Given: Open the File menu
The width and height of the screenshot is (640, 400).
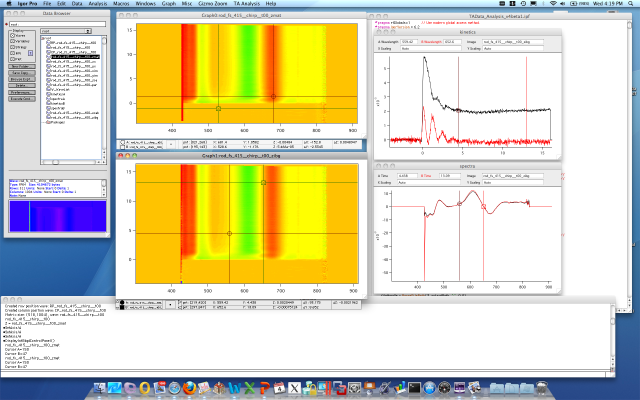Looking at the screenshot, I should [x=47, y=3].
